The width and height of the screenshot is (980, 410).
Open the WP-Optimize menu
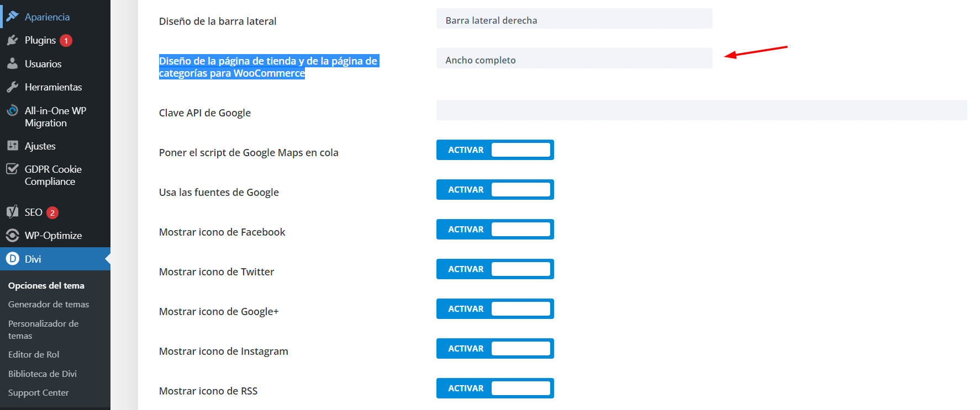point(55,236)
